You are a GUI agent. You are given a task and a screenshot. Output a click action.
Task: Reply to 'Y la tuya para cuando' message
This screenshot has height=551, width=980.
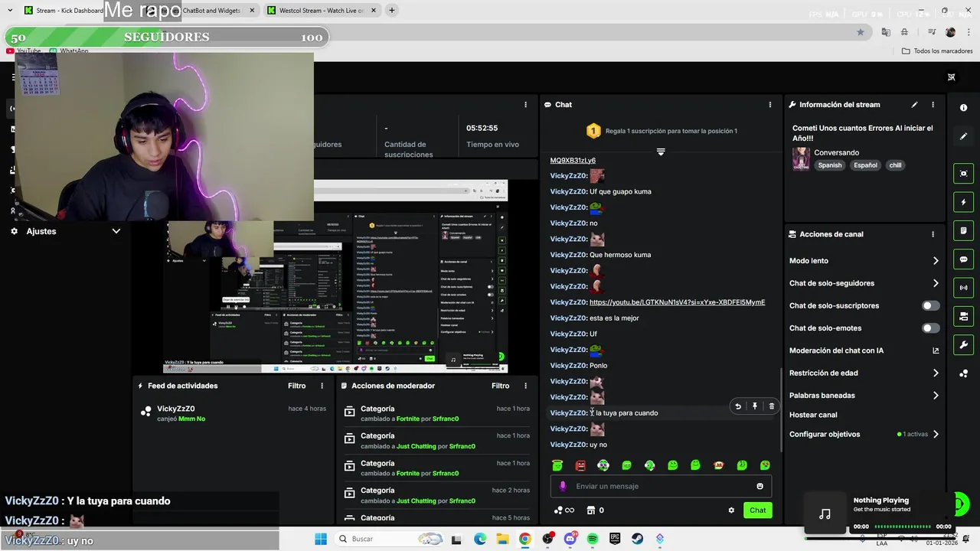pyautogui.click(x=738, y=406)
